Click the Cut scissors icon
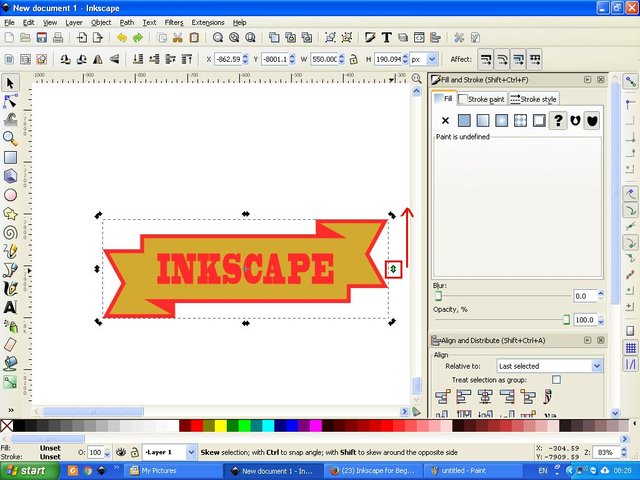 click(x=178, y=38)
